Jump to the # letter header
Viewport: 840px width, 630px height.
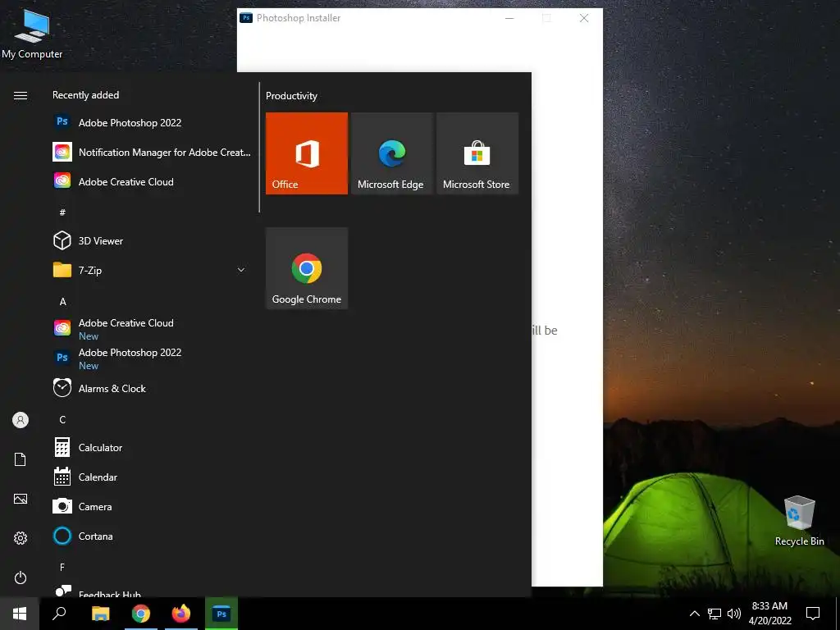pyautogui.click(x=62, y=212)
